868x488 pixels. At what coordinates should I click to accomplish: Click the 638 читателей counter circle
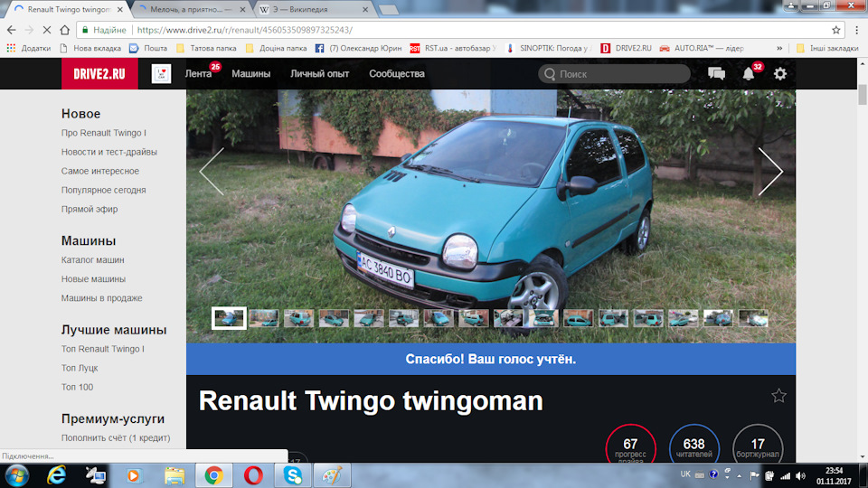tap(694, 445)
